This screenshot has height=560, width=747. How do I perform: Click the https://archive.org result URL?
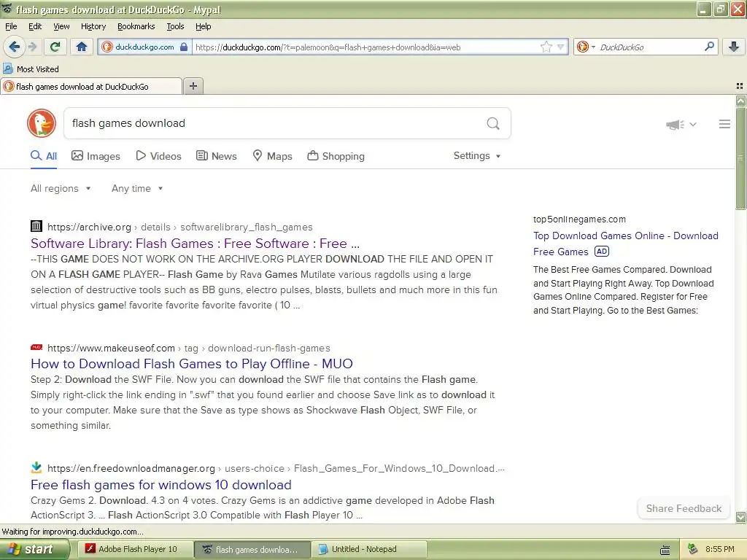pos(89,227)
